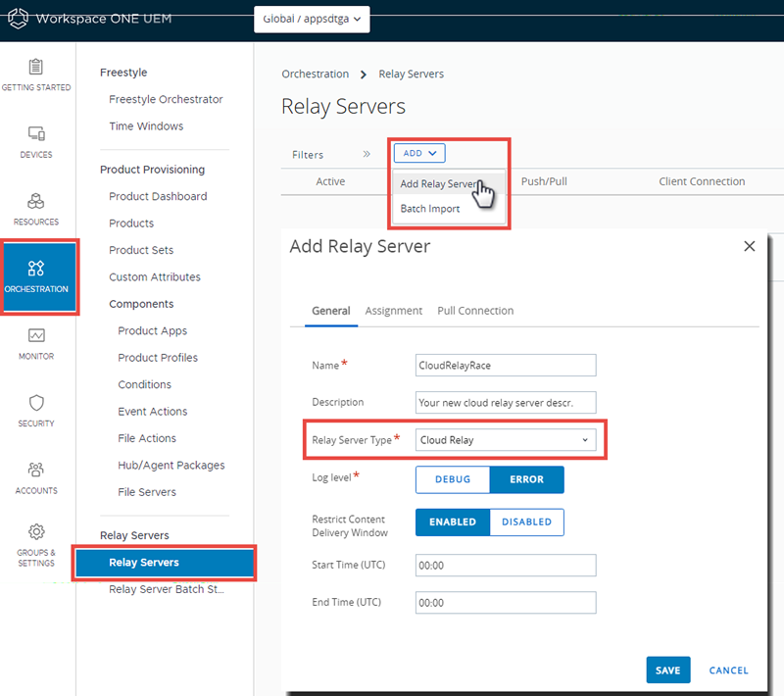The image size is (784, 696).
Task: Open the Global / appsdtga organization group dropdown
Action: (x=312, y=19)
